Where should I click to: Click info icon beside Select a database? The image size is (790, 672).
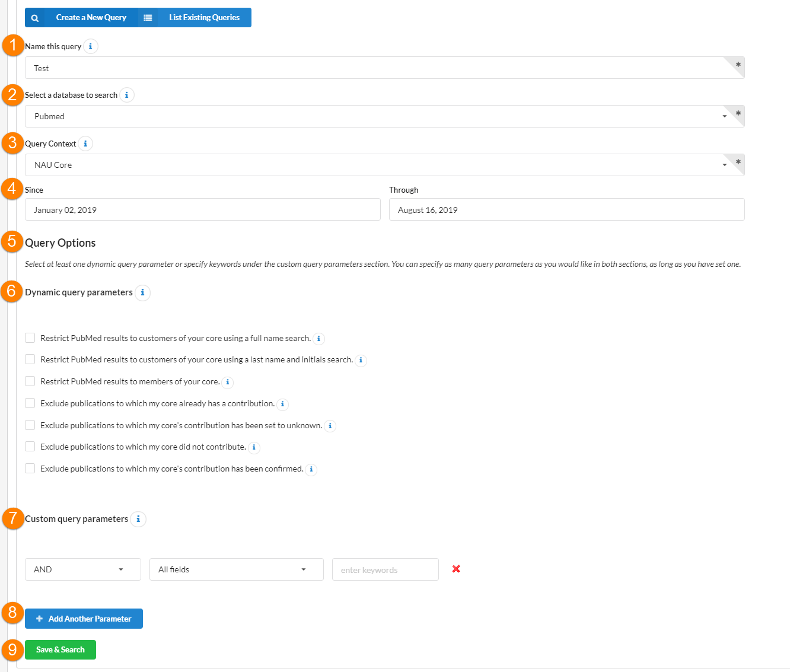tap(126, 95)
